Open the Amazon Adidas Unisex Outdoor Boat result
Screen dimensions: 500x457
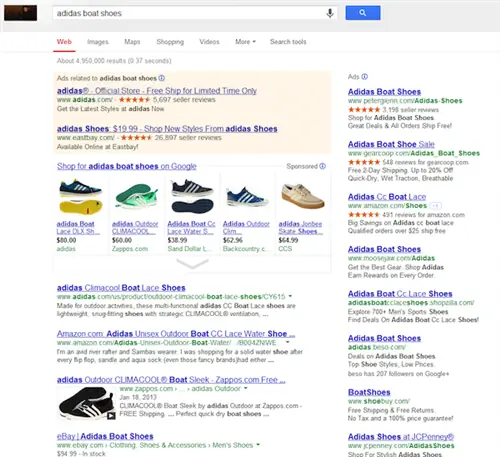pos(176,334)
